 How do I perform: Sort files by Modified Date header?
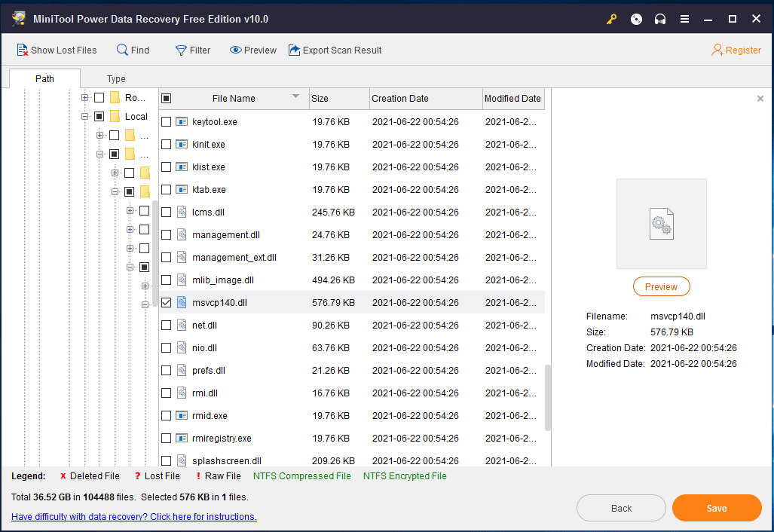(x=513, y=98)
